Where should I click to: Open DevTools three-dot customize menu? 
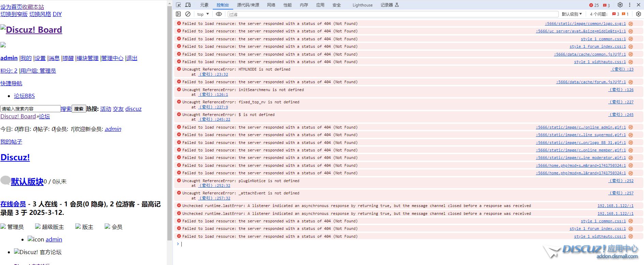pyautogui.click(x=629, y=5)
